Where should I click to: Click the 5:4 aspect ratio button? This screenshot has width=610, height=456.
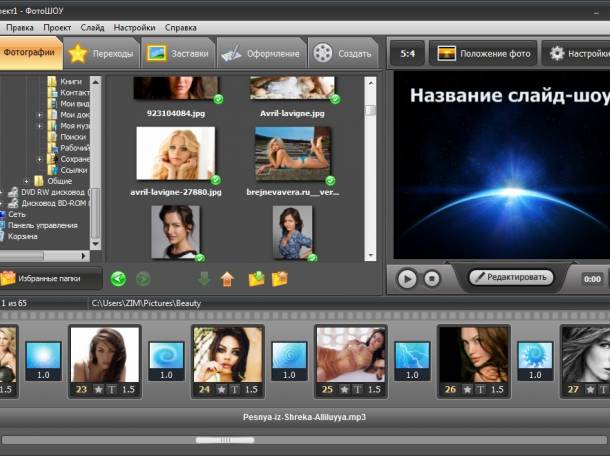(x=407, y=53)
